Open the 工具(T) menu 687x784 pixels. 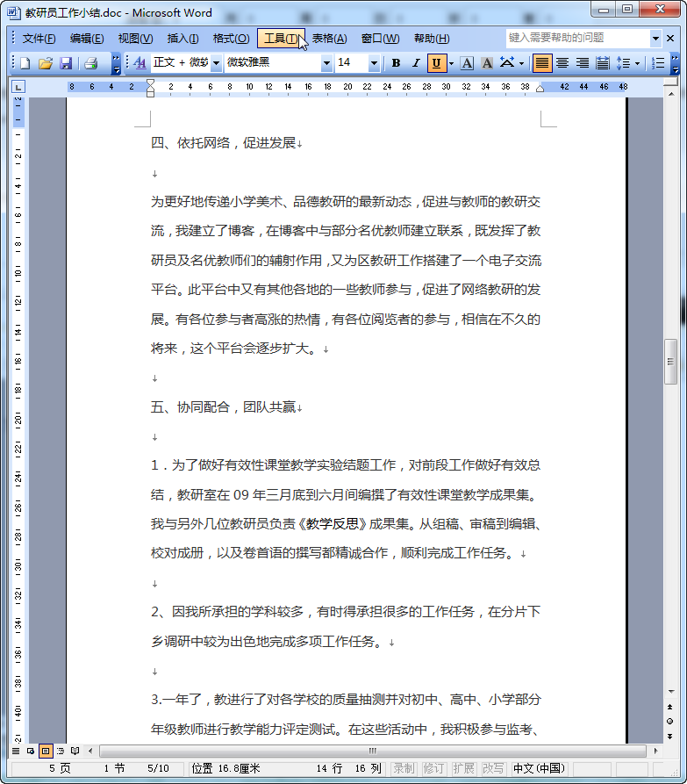click(x=281, y=39)
